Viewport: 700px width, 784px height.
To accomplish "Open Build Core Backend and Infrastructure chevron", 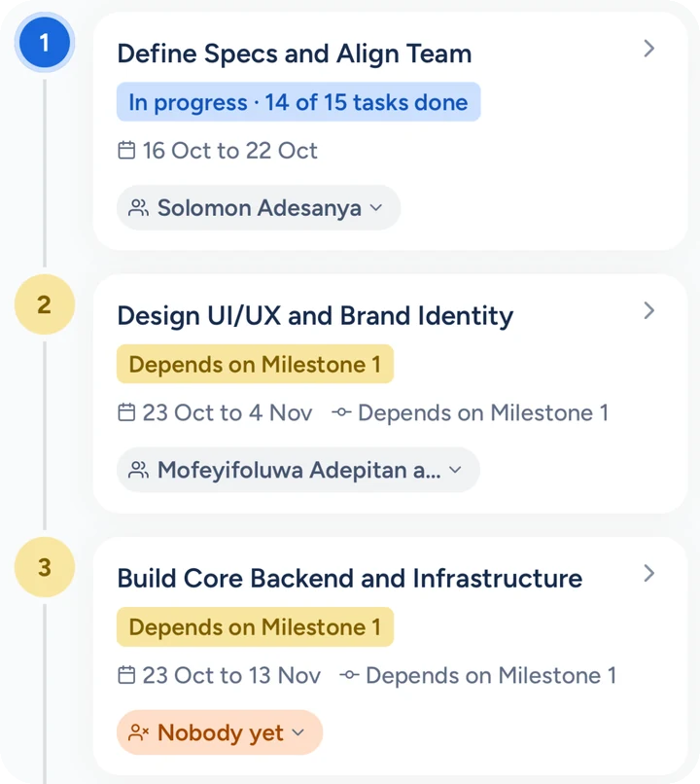I will (x=648, y=573).
